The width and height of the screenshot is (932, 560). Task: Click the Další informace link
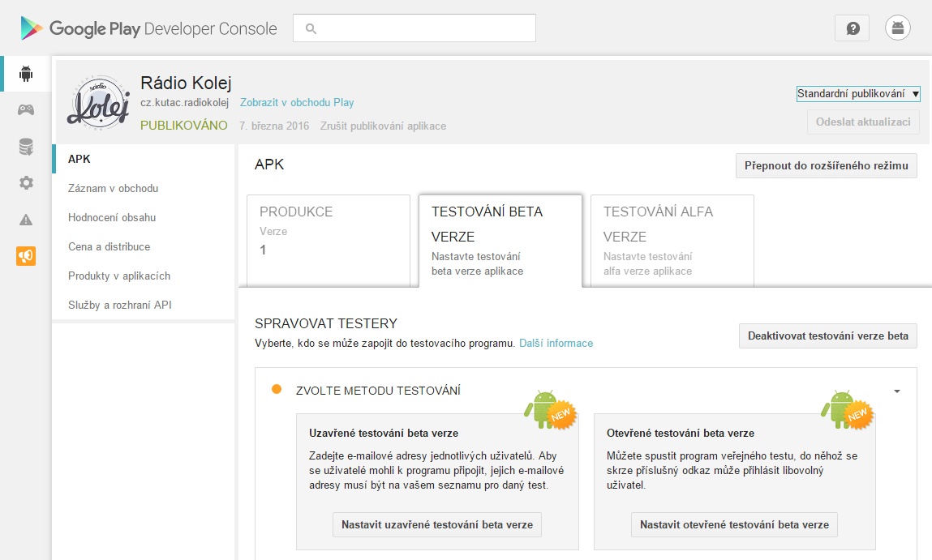click(556, 344)
